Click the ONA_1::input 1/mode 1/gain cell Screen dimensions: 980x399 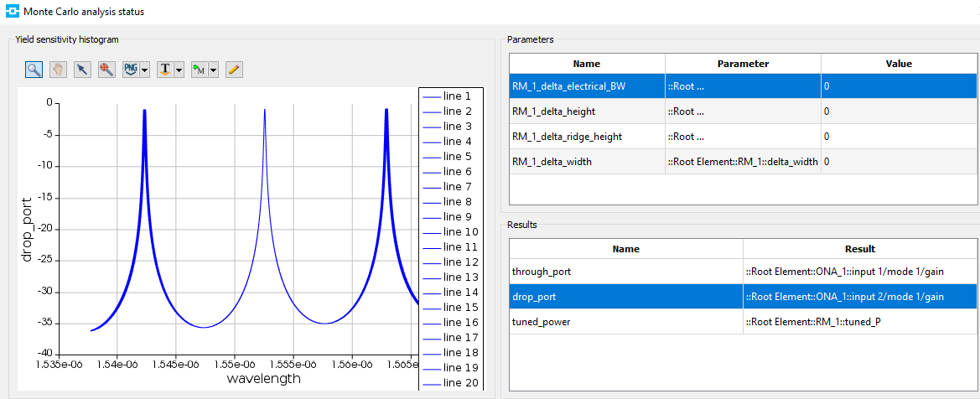point(859,272)
